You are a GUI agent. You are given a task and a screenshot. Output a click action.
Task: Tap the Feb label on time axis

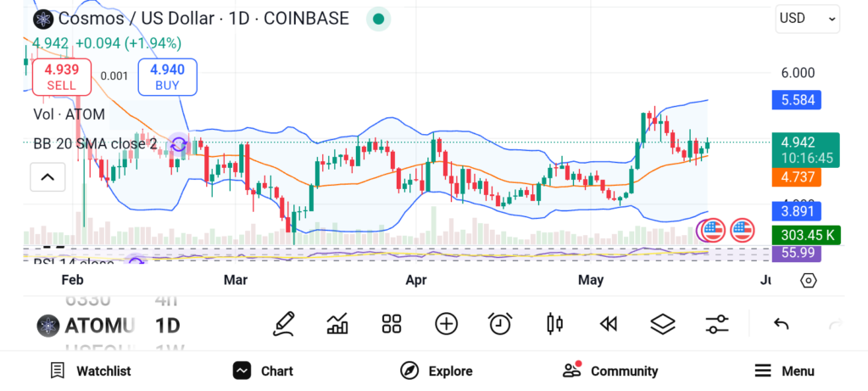coord(73,280)
